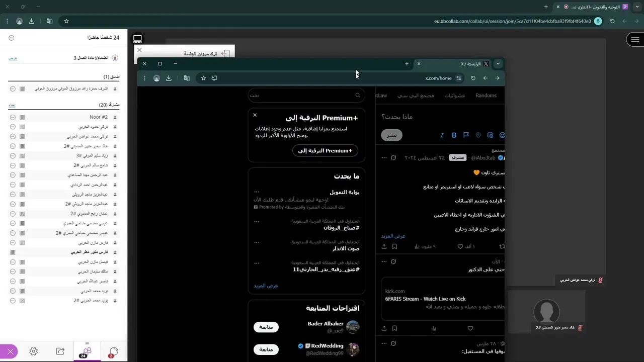This screenshot has width=644, height=362.
Task: Click the نشر post button
Action: pyautogui.click(x=391, y=135)
